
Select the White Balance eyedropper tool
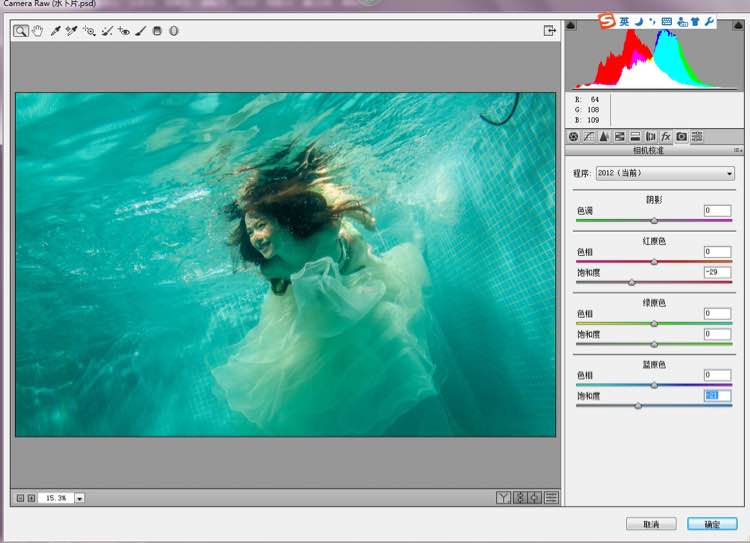pos(55,31)
